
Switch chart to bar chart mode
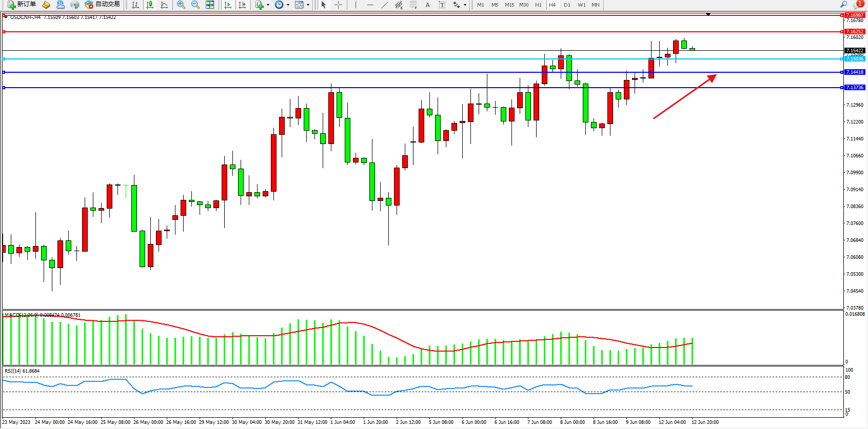tap(135, 5)
